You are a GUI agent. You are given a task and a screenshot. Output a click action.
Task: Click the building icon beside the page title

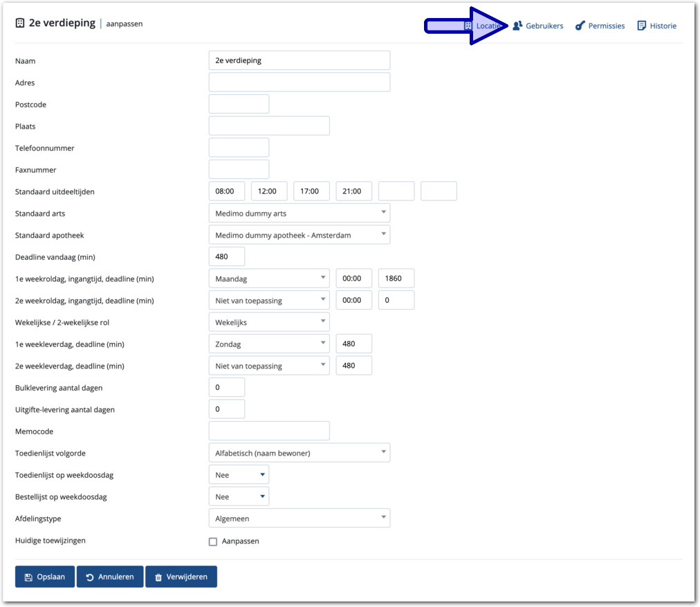[x=20, y=23]
